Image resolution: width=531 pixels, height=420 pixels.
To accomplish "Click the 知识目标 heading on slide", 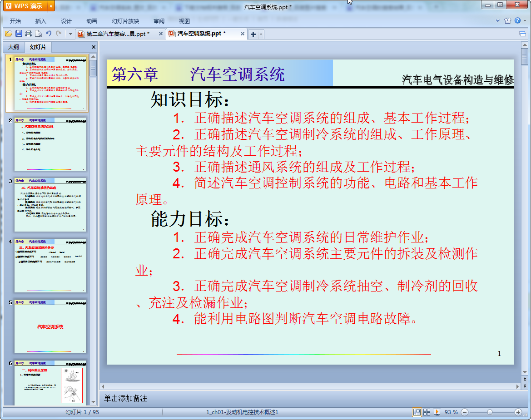I will click(x=190, y=99).
